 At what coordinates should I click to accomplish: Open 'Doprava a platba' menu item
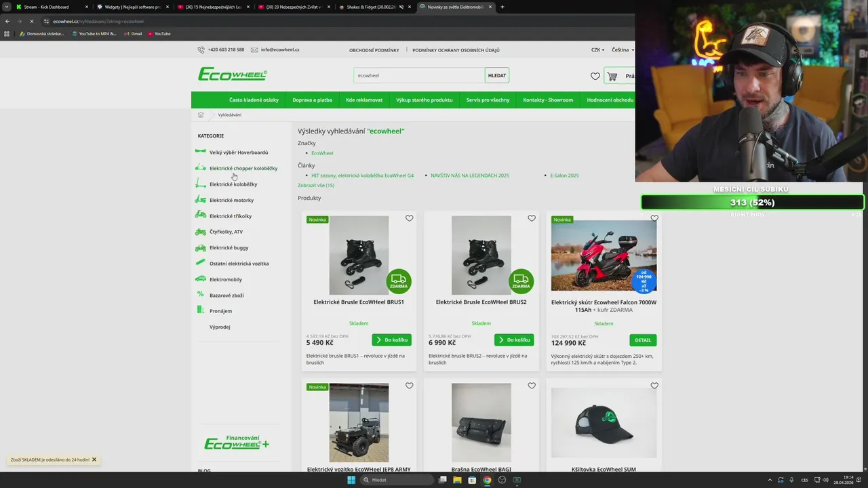pos(312,100)
